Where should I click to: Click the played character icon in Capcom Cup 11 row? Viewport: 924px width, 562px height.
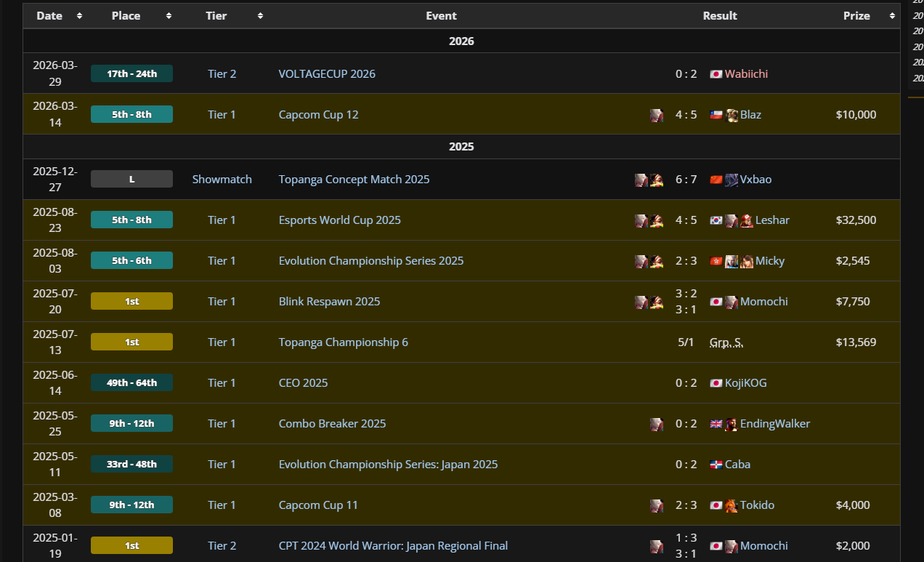click(657, 505)
